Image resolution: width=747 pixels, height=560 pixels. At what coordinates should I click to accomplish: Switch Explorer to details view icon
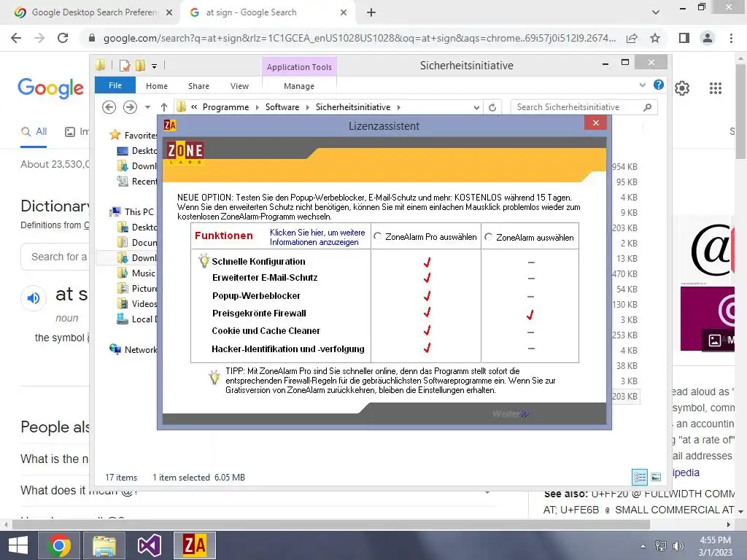[639, 477]
